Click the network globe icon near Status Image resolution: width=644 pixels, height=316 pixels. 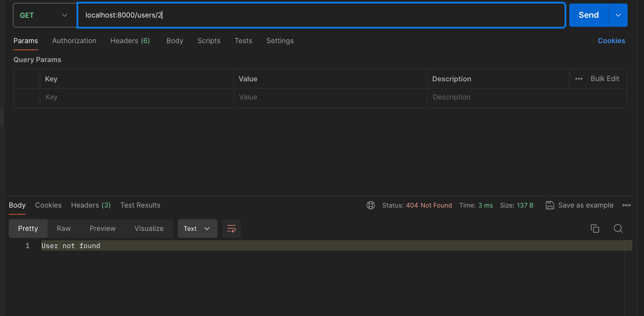pos(371,205)
